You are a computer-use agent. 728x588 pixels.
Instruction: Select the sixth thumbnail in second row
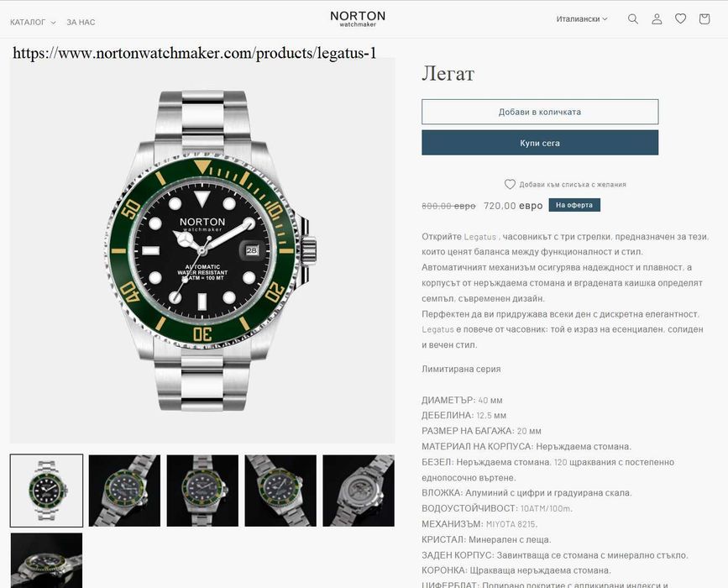point(46,560)
